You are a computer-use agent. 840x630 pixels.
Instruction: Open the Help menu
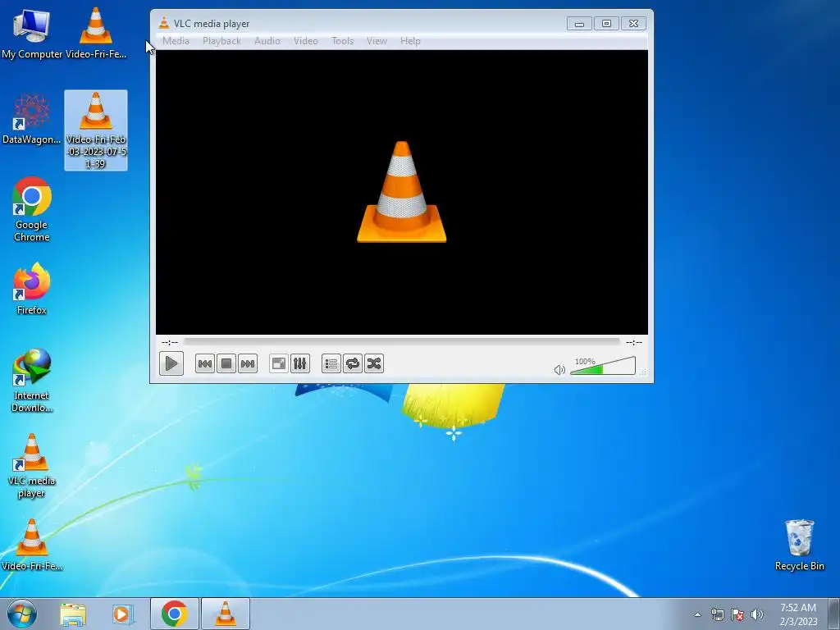pyautogui.click(x=410, y=41)
